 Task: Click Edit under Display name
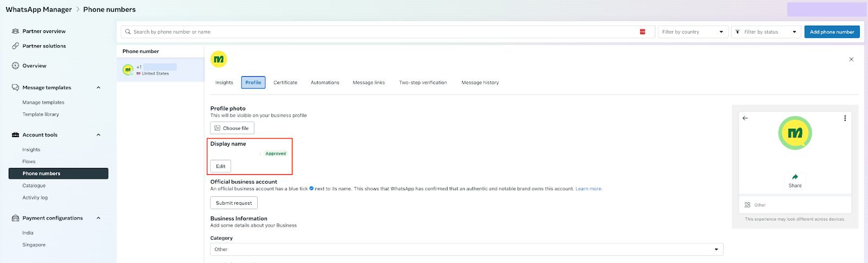coord(221,166)
